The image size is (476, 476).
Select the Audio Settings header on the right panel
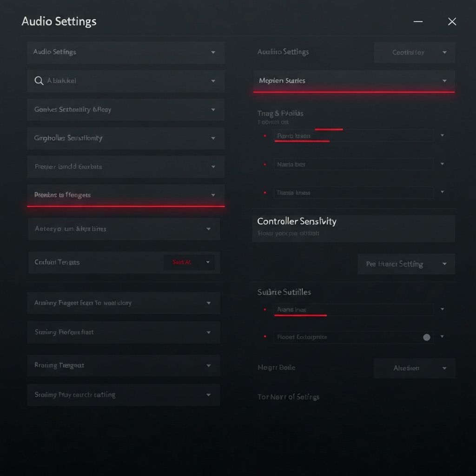pos(283,52)
